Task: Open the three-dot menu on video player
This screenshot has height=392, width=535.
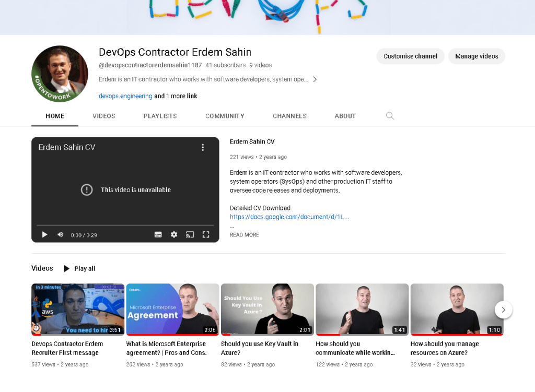Action: 203,147
